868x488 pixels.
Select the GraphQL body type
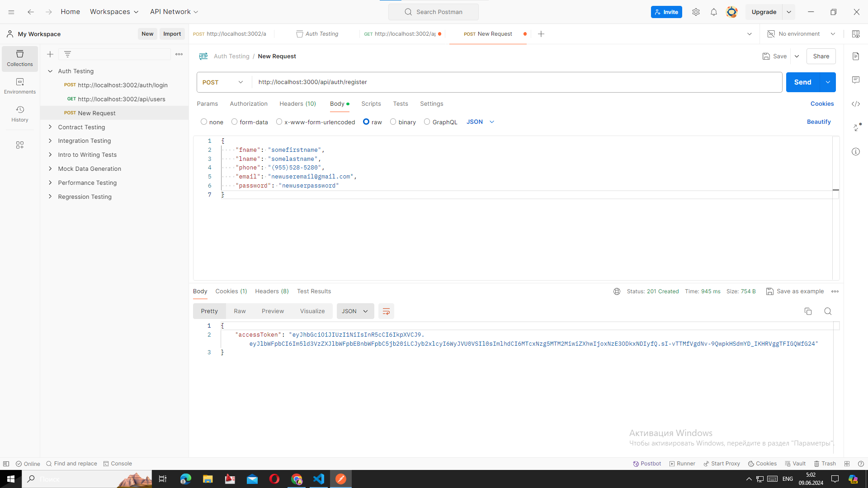(x=427, y=122)
